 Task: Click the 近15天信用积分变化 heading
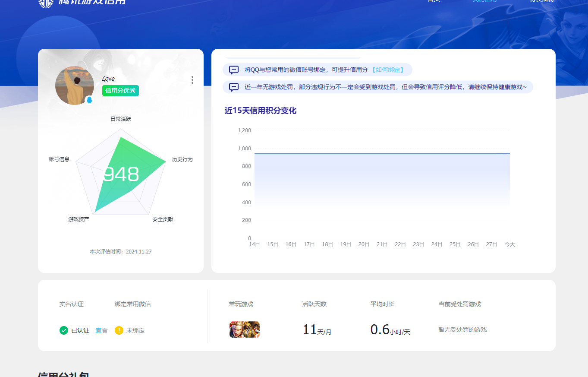[x=261, y=111]
